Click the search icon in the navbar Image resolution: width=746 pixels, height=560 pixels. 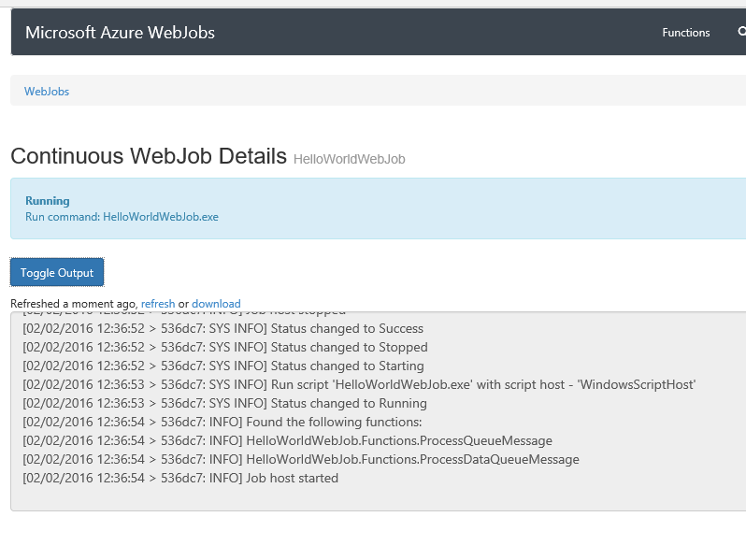coord(741,33)
